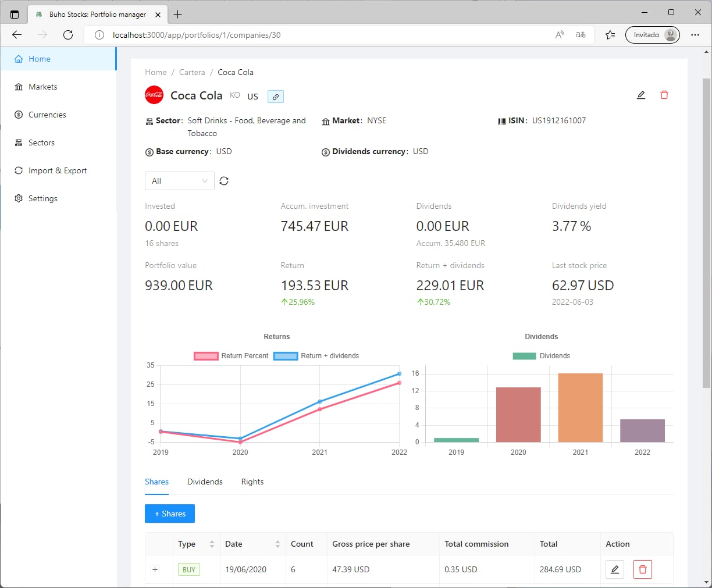712x588 pixels.
Task: Open Currencies in the sidebar
Action: (58, 115)
